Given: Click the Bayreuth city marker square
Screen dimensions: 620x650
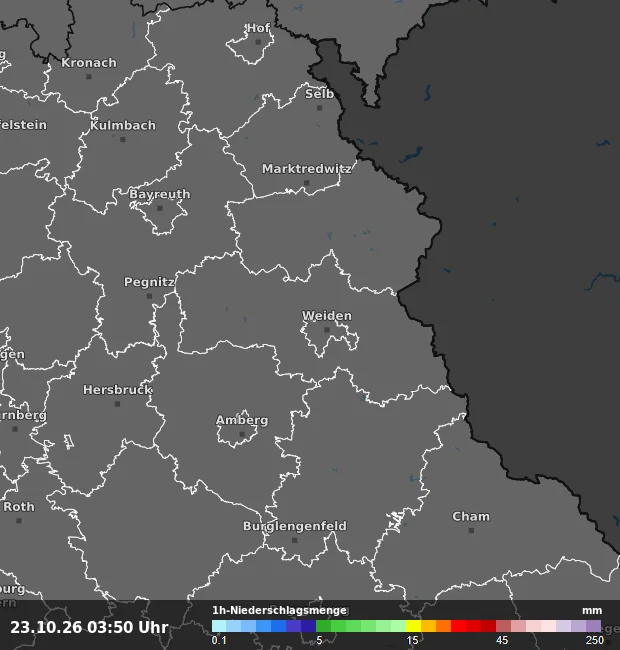Looking at the screenshot, I should click(x=160, y=208).
